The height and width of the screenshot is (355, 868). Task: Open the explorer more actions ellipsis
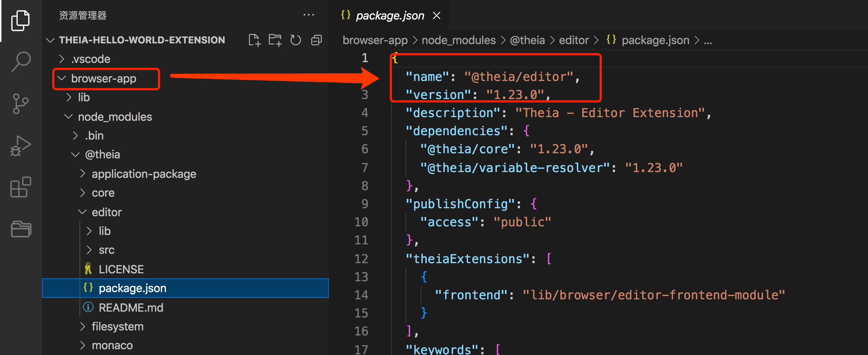tap(309, 15)
